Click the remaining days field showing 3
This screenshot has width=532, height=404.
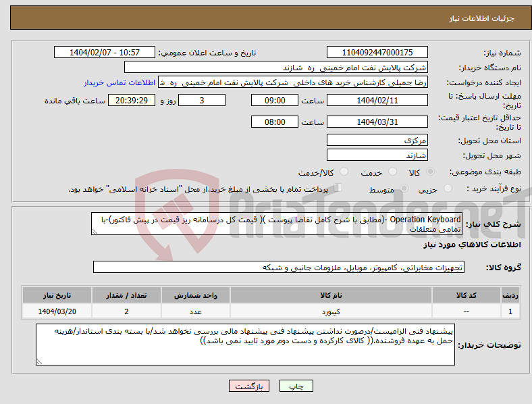(202, 101)
